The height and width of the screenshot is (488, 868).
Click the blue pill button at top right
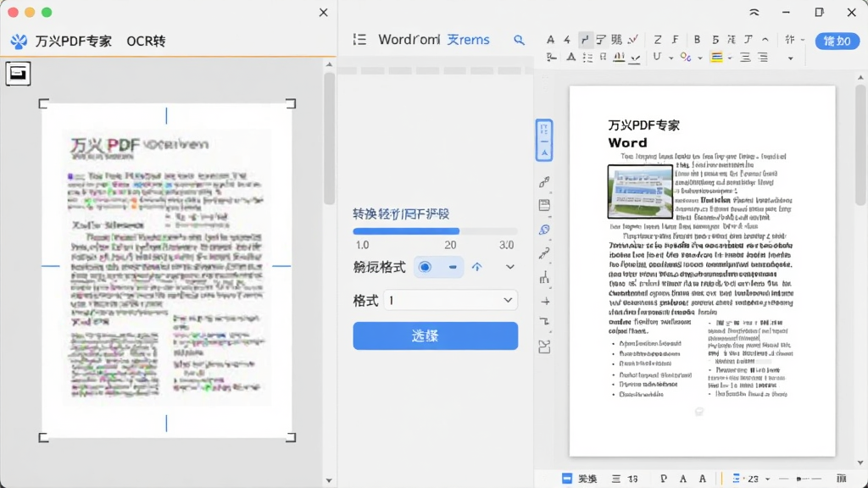click(837, 41)
